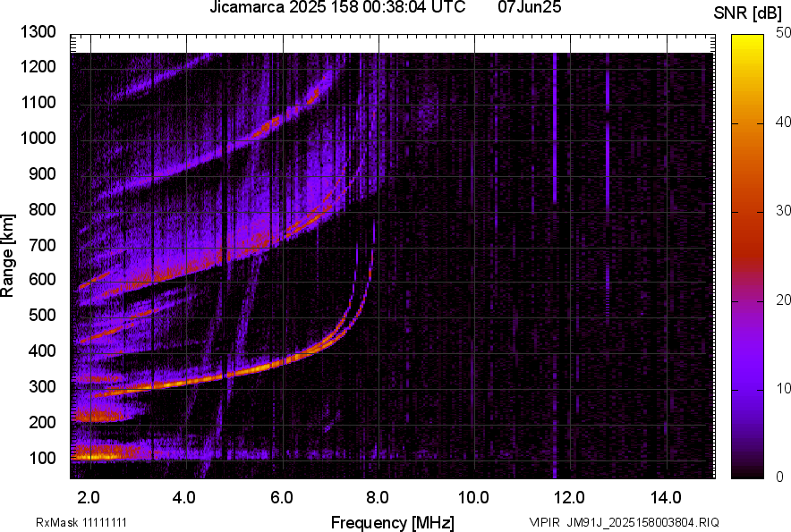Click the colorbar tick label 10
This screenshot has height=532, width=791.
783,389
